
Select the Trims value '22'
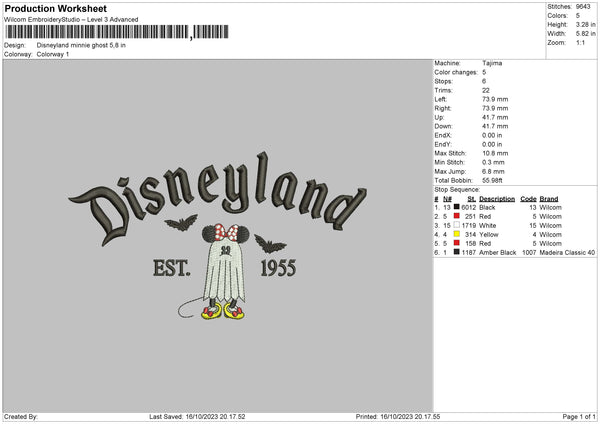[x=486, y=90]
